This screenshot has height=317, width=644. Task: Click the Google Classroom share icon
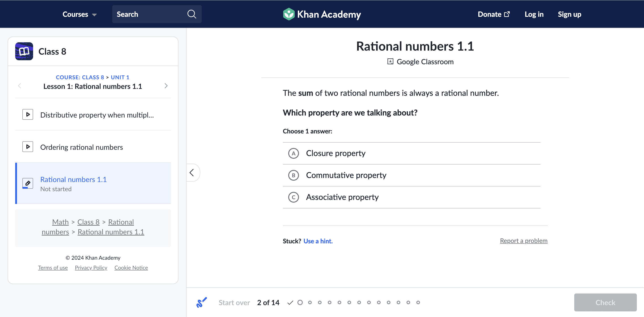coord(390,62)
